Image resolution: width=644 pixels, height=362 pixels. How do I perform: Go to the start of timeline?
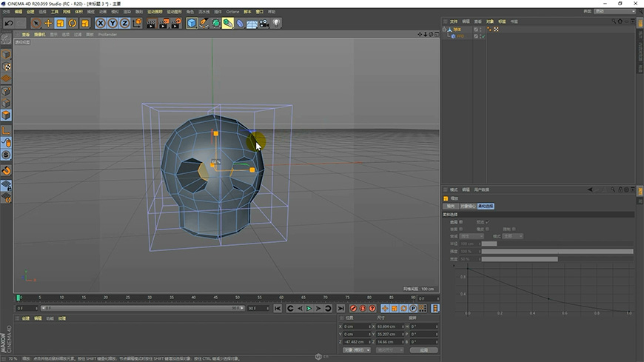278,308
